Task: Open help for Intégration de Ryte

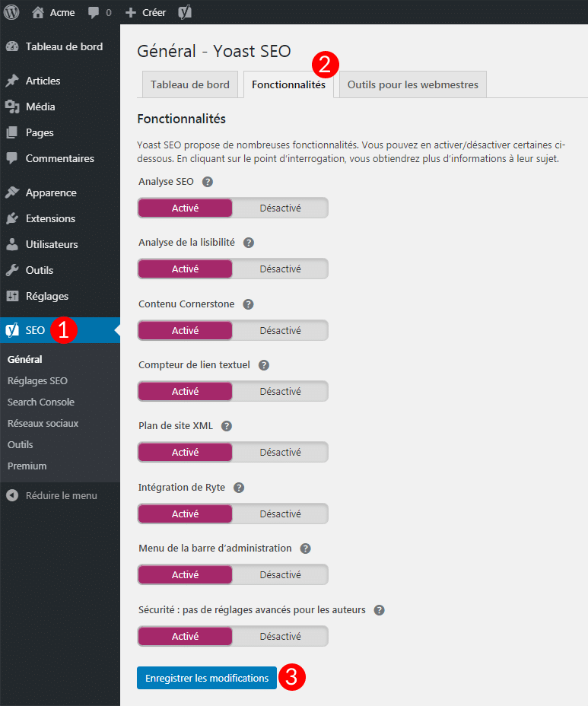Action: click(x=239, y=488)
